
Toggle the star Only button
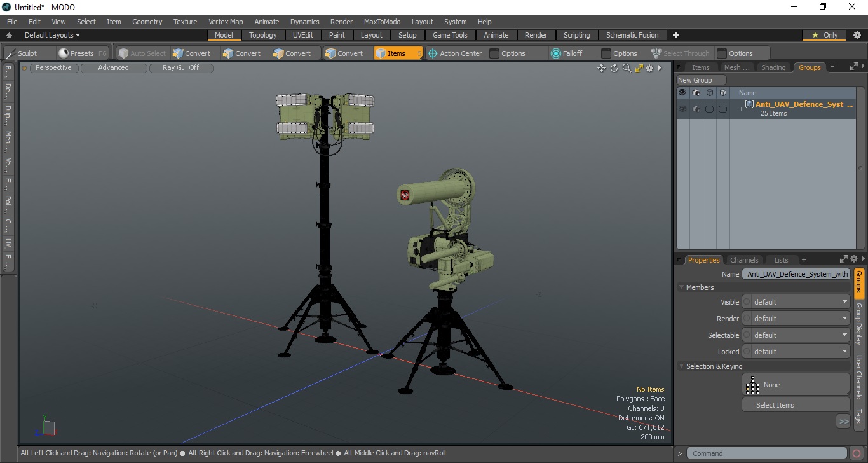pos(825,35)
